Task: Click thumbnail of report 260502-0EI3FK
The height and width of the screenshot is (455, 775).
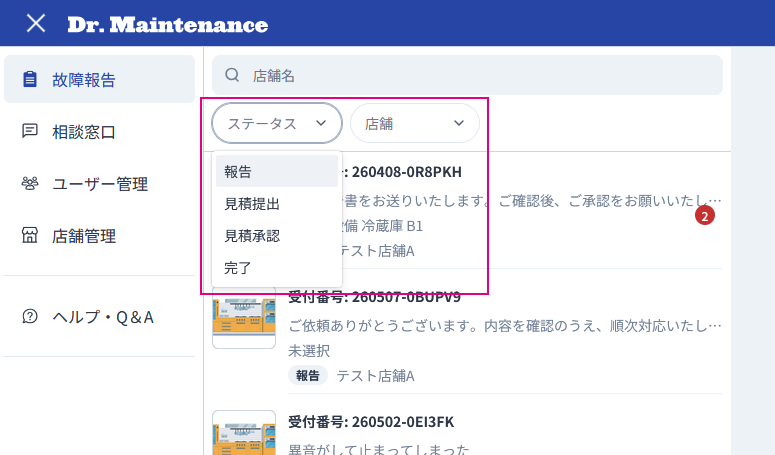Action: (x=244, y=433)
